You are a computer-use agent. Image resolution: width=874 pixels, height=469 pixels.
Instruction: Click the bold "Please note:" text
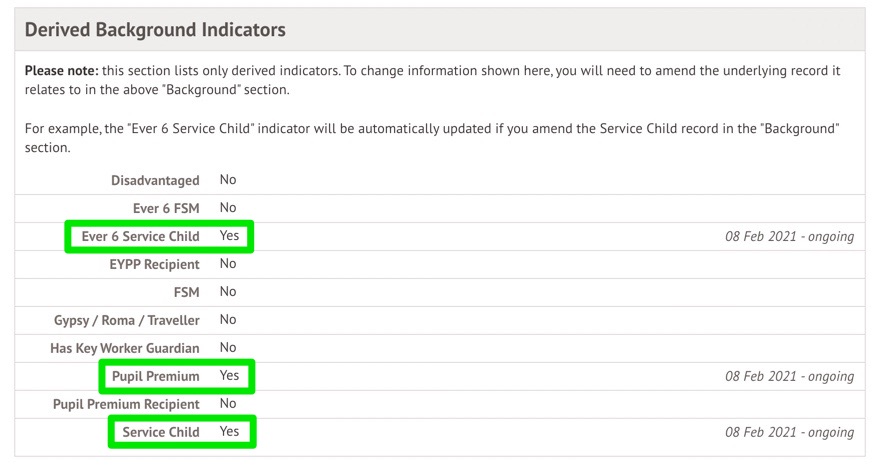(61, 72)
